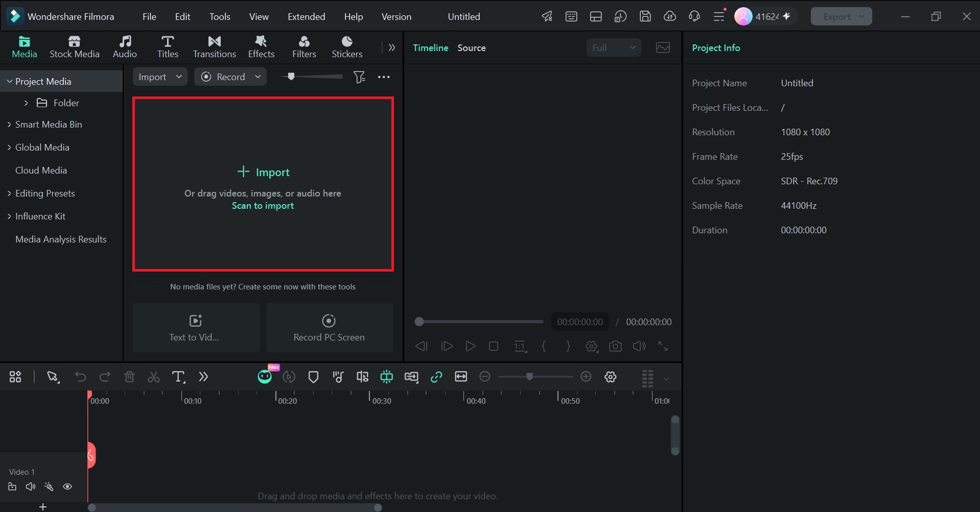Open the Full preview quality dropdown
The image size is (980, 512).
(x=614, y=47)
